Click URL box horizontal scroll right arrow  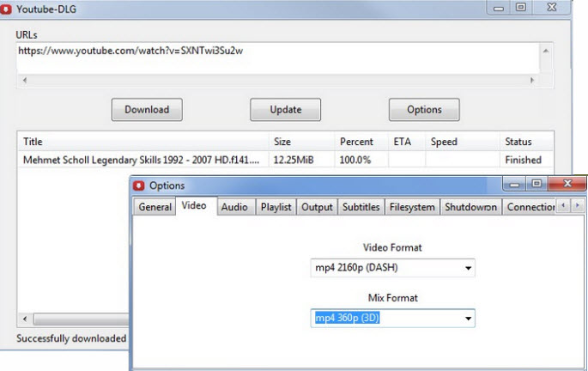531,80
